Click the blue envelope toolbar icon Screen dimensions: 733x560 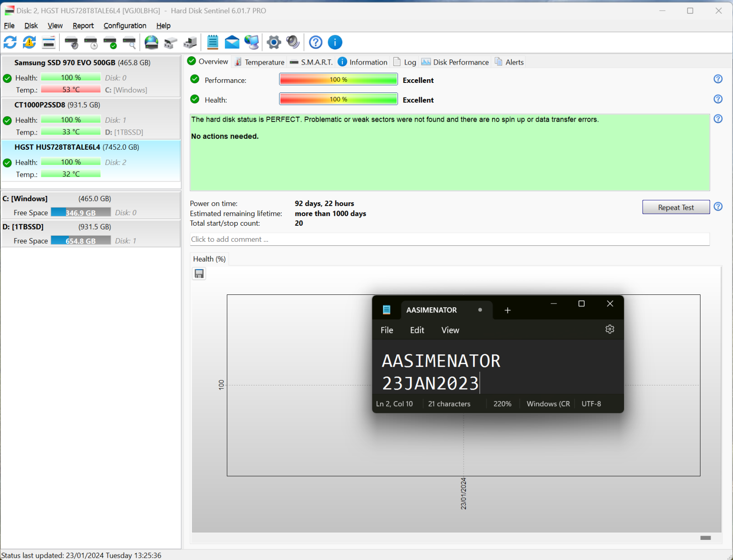(232, 43)
